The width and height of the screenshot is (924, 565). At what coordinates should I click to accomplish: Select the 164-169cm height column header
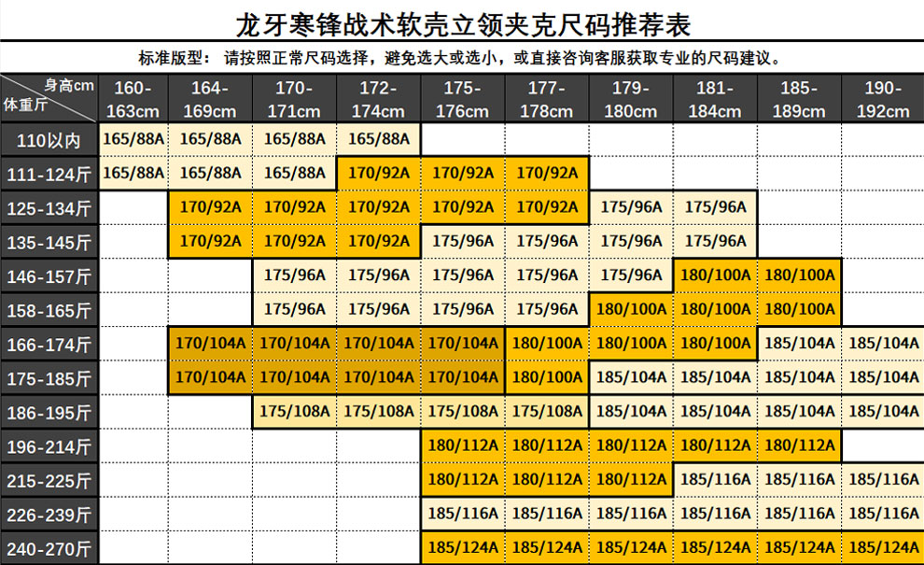[210, 98]
